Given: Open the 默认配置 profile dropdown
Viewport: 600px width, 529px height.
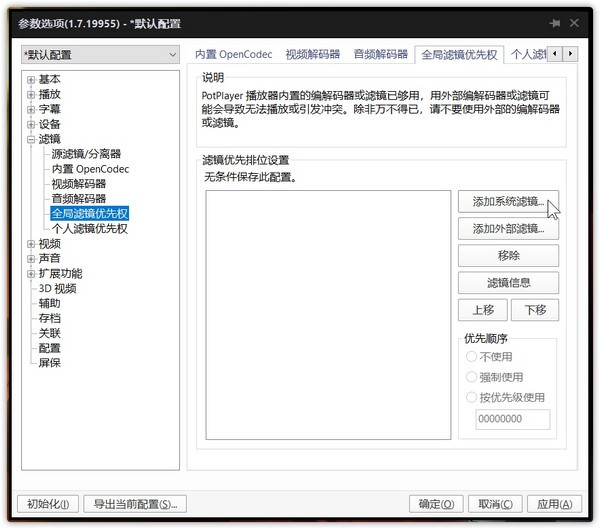Looking at the screenshot, I should [x=98, y=55].
